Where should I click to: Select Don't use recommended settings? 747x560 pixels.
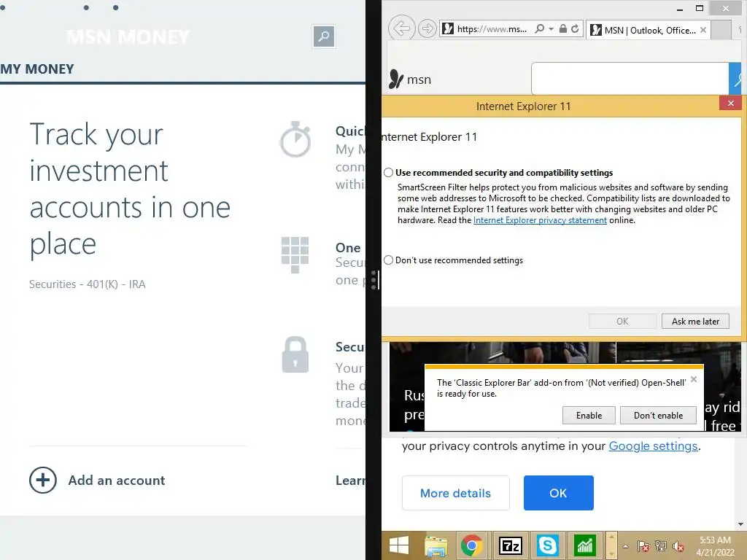[x=389, y=260]
